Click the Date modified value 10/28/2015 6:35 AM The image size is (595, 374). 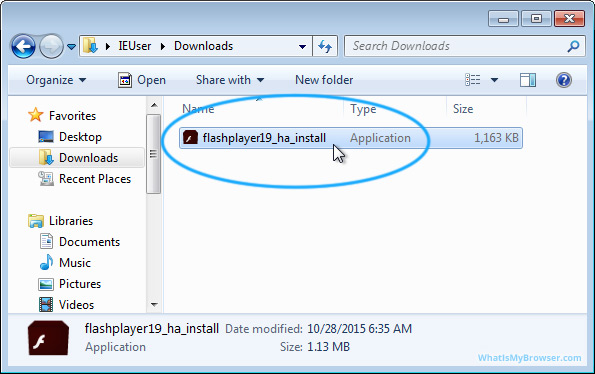coord(359,328)
